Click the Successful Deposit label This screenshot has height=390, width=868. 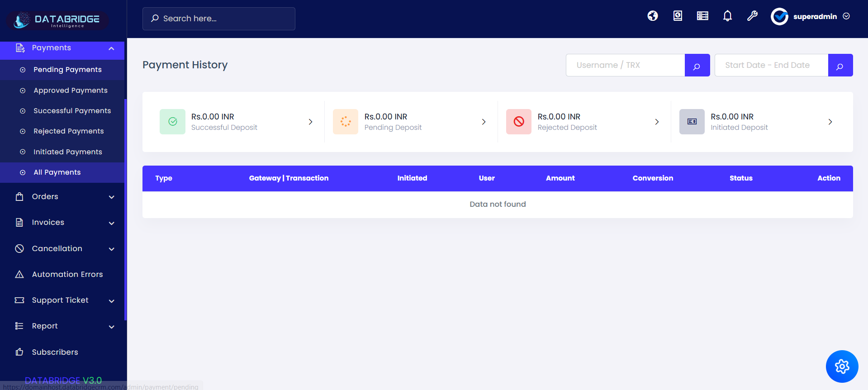click(224, 128)
